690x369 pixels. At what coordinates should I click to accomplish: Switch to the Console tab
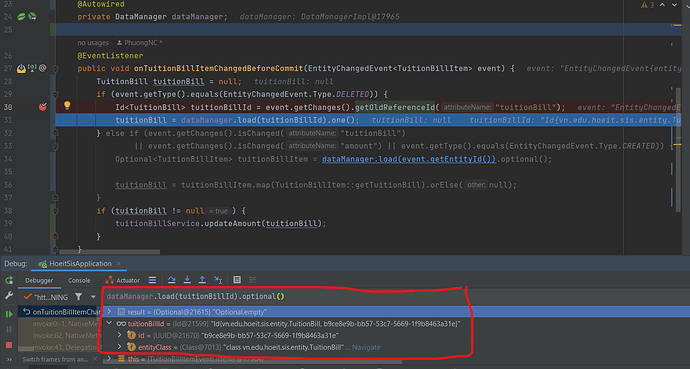(79, 280)
